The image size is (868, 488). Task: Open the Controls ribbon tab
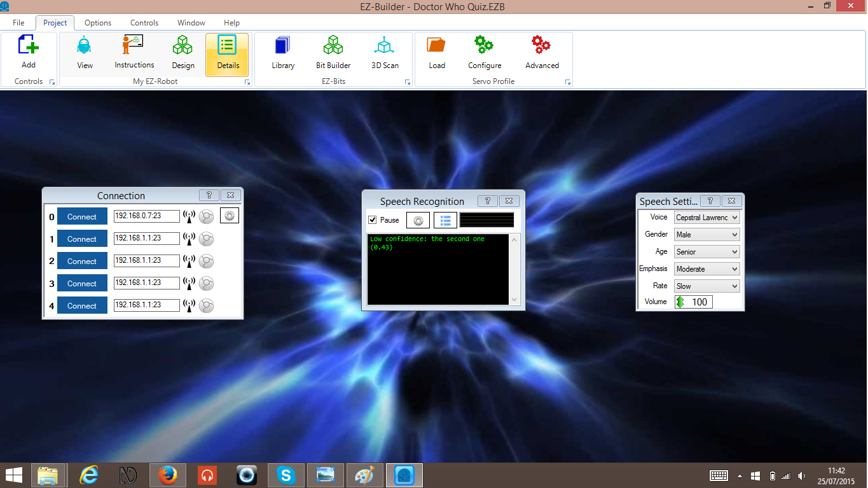pos(144,23)
